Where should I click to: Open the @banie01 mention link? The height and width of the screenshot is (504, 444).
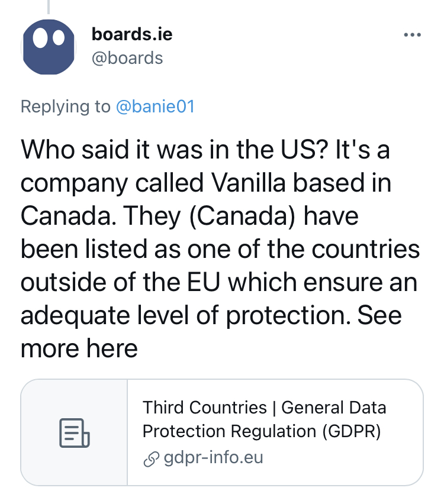[x=155, y=106]
